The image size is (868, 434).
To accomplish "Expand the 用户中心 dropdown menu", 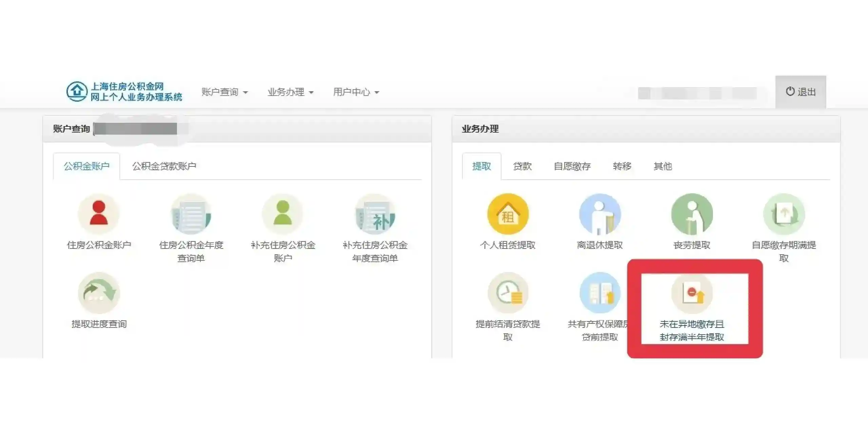I will point(356,92).
